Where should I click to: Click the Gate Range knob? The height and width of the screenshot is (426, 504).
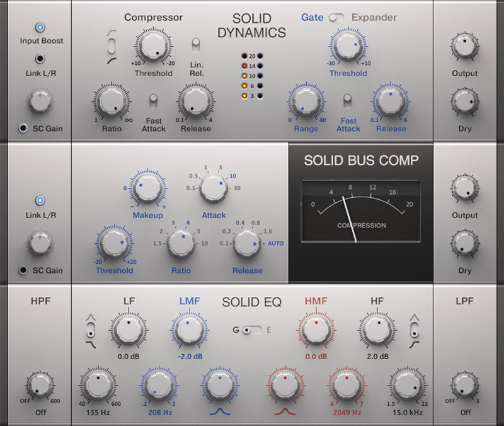[x=306, y=101]
